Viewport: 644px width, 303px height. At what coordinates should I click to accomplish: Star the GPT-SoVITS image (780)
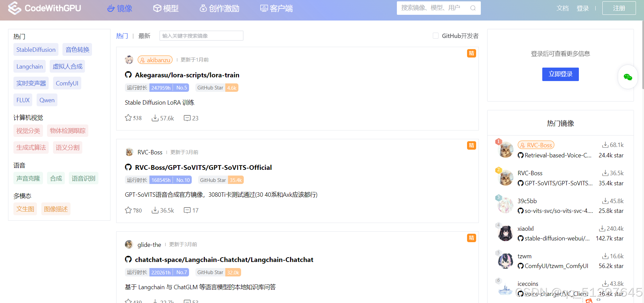coord(128,210)
